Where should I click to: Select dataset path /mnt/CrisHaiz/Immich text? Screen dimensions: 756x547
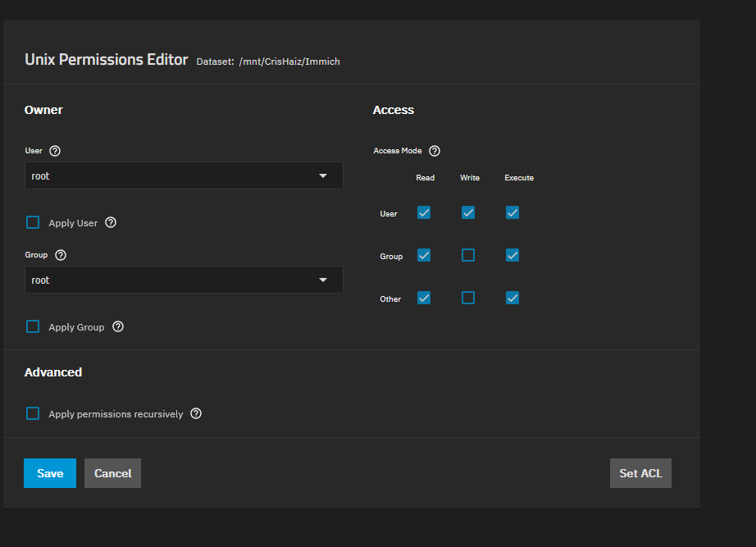(x=289, y=62)
